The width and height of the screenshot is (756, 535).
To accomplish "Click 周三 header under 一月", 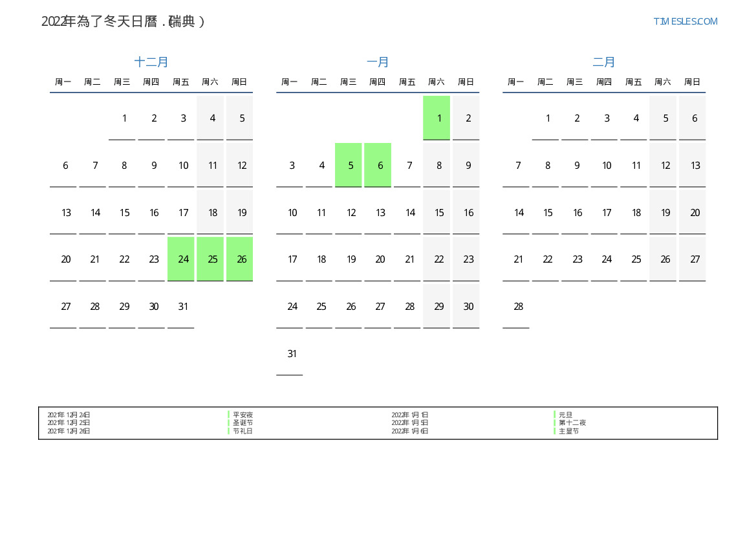I will [x=349, y=82].
